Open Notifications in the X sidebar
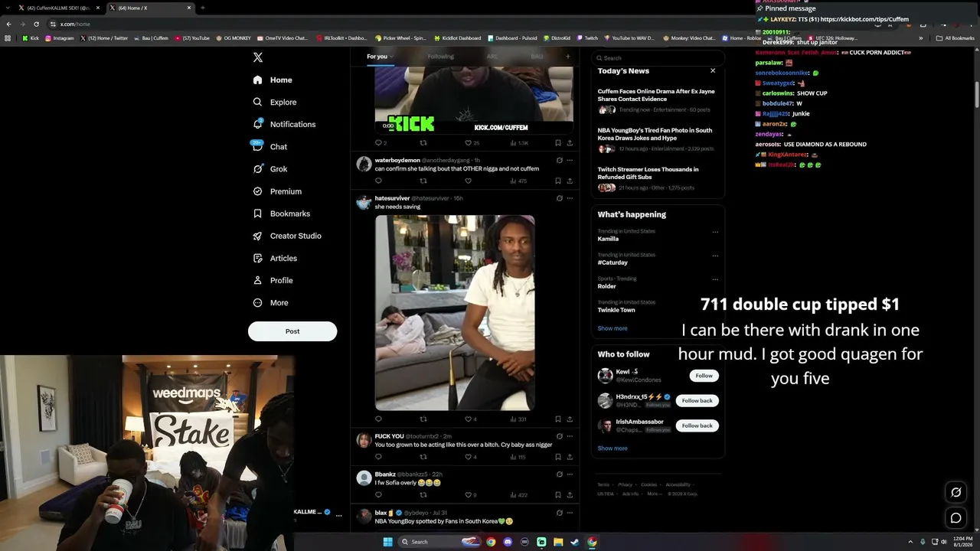The image size is (980, 551). (284, 124)
